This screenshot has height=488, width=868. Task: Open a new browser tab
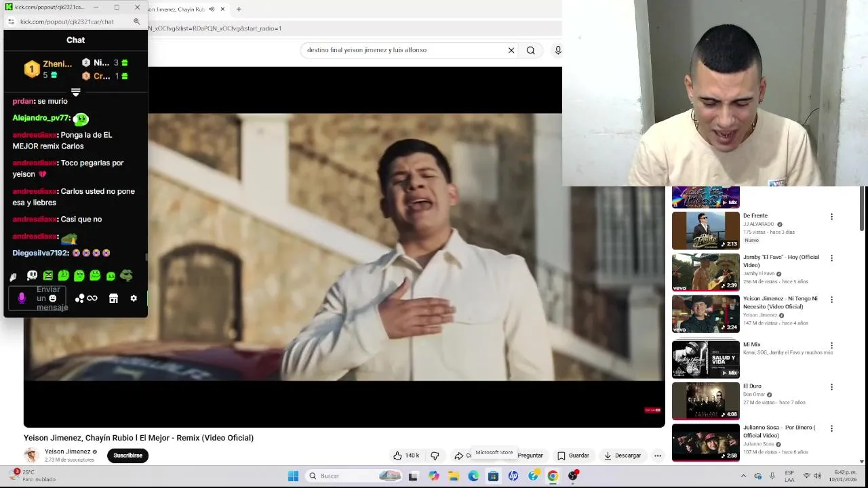[x=239, y=9]
